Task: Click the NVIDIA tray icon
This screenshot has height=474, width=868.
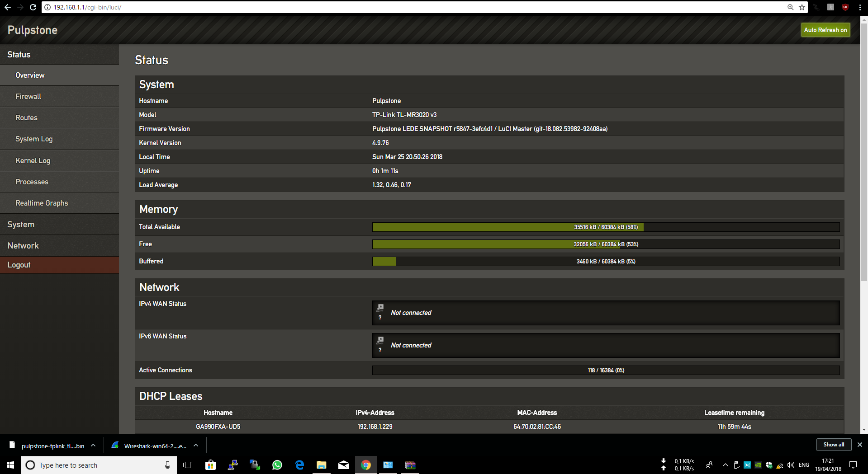Action: click(758, 465)
